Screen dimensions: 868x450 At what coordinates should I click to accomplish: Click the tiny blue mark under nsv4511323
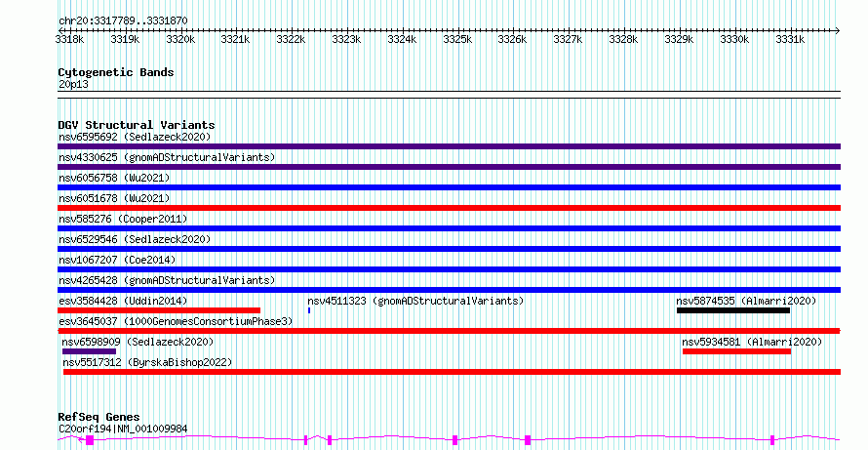coord(309,310)
